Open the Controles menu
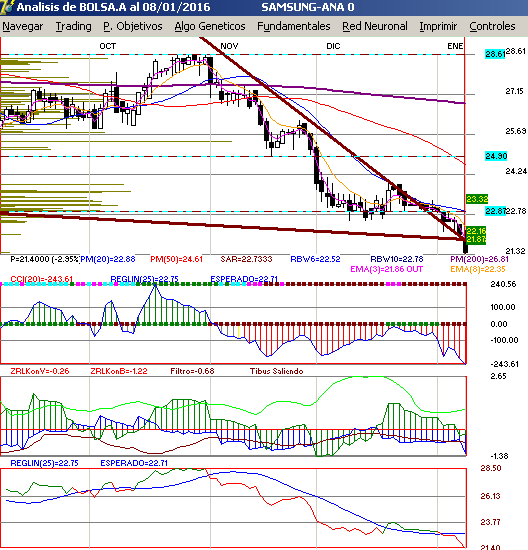 [492, 26]
